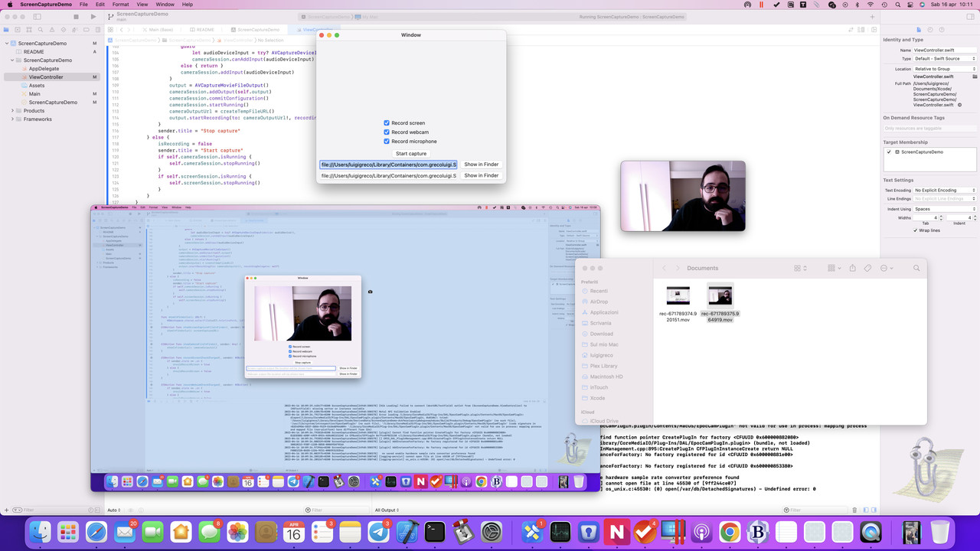
Task: Uncheck the Record microphone checkbox
Action: click(x=387, y=142)
